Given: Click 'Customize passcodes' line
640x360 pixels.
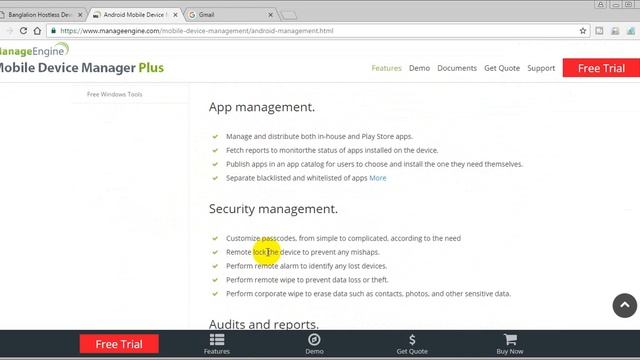Looking at the screenshot, I should (x=343, y=238).
